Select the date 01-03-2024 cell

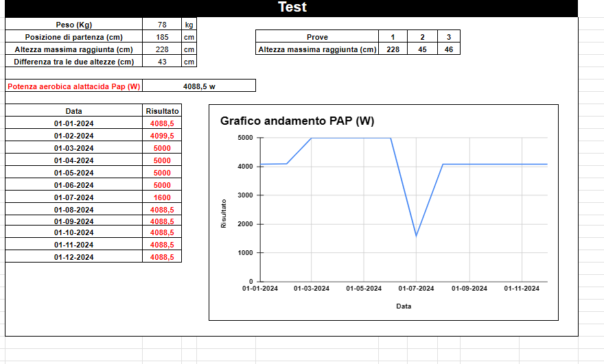[73, 147]
